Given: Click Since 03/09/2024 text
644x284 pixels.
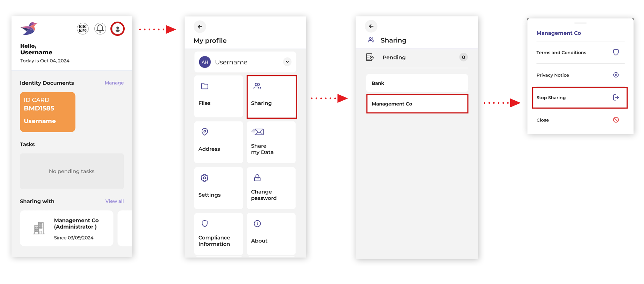Looking at the screenshot, I should [x=73, y=238].
